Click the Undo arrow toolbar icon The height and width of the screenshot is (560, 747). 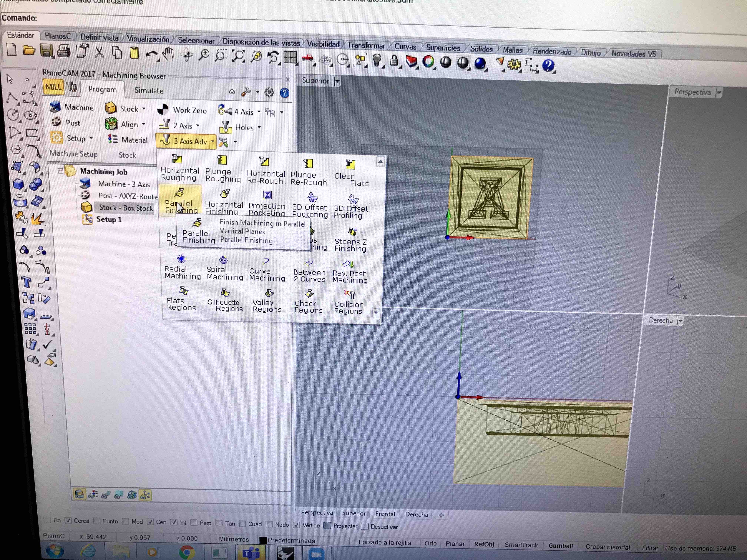pyautogui.click(x=152, y=54)
